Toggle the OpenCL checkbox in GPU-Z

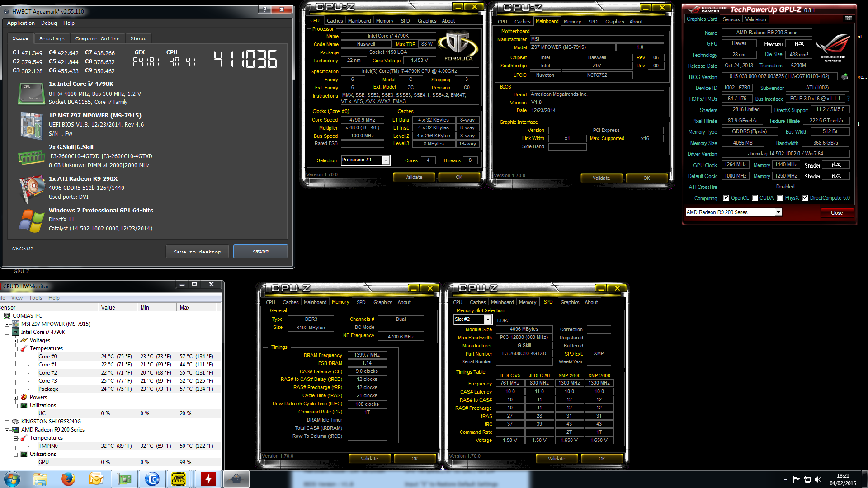point(726,198)
